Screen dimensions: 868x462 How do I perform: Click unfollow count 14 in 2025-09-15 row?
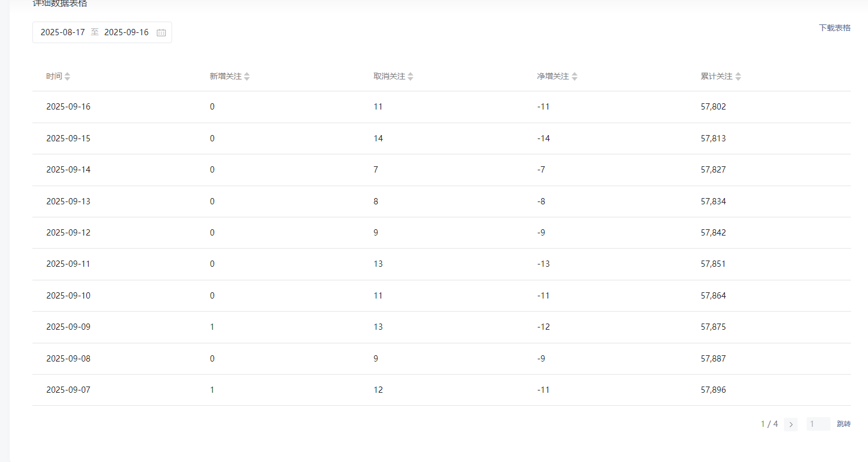coord(378,138)
